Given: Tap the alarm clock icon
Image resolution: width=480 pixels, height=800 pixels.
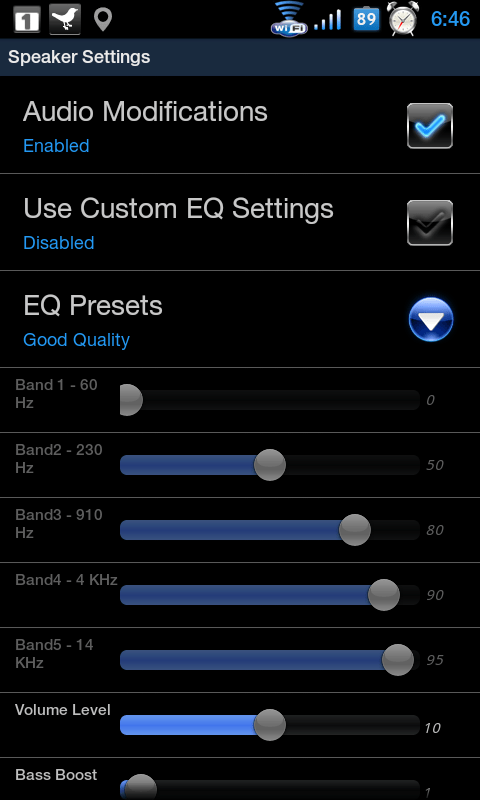Looking at the screenshot, I should click(x=402, y=19).
